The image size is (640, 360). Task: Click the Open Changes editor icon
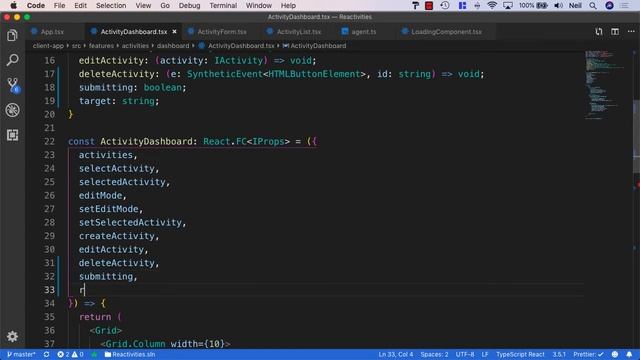pos(599,31)
